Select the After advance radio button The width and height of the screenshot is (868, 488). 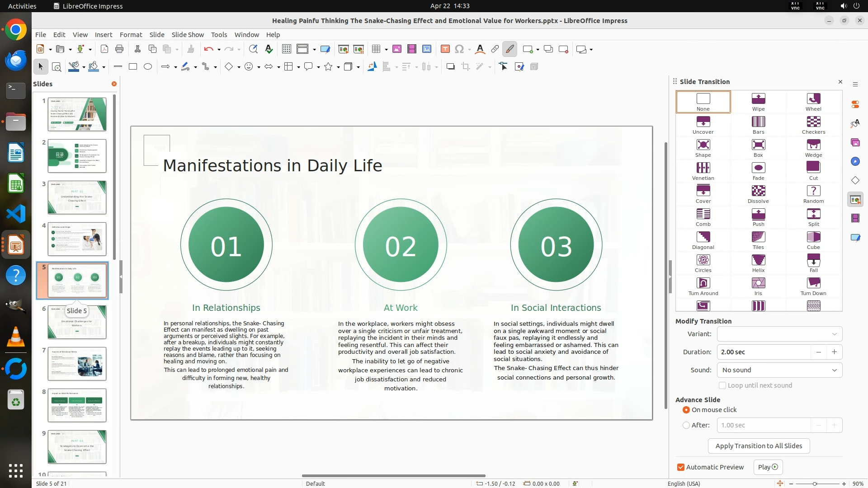click(x=686, y=425)
